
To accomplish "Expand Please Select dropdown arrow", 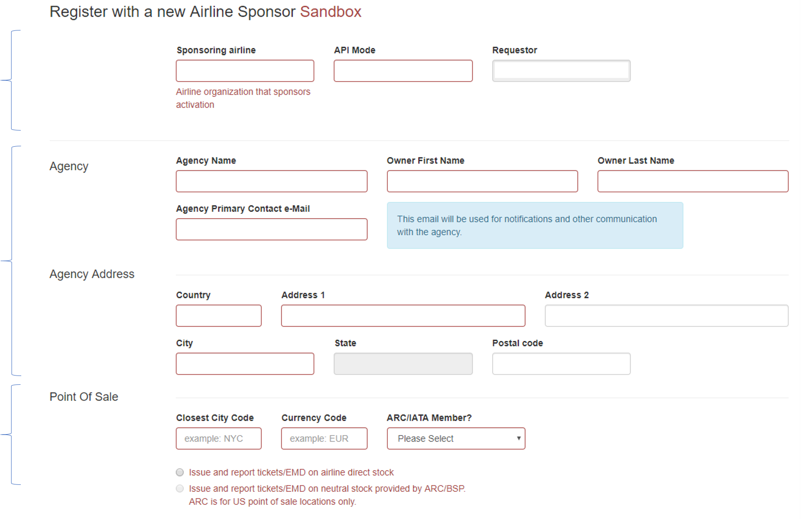I will tap(518, 438).
